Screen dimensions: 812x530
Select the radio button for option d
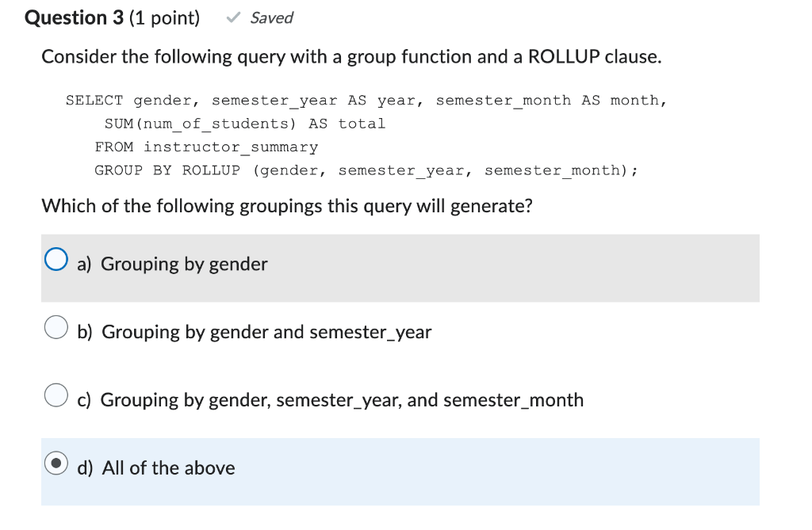[x=56, y=463]
